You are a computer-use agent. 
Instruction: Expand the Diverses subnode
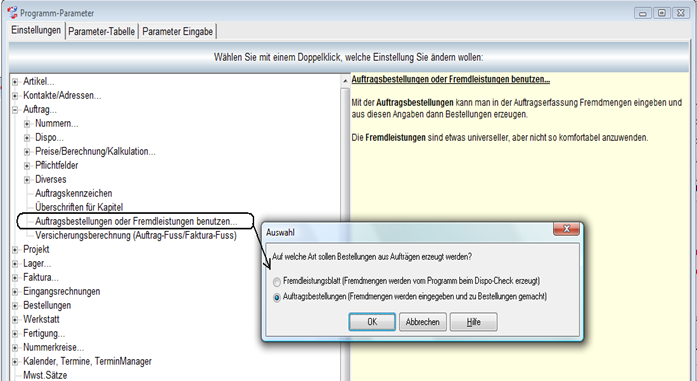pyautogui.click(x=27, y=180)
